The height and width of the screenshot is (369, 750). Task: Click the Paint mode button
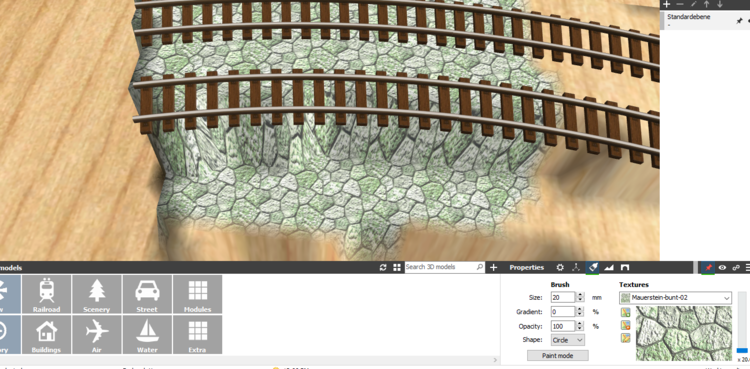click(558, 356)
